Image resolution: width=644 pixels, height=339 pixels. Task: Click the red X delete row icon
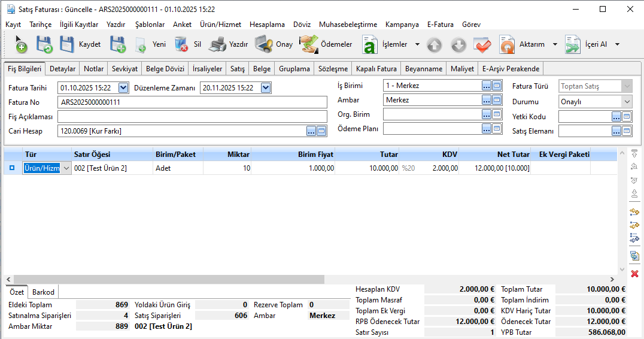634,273
